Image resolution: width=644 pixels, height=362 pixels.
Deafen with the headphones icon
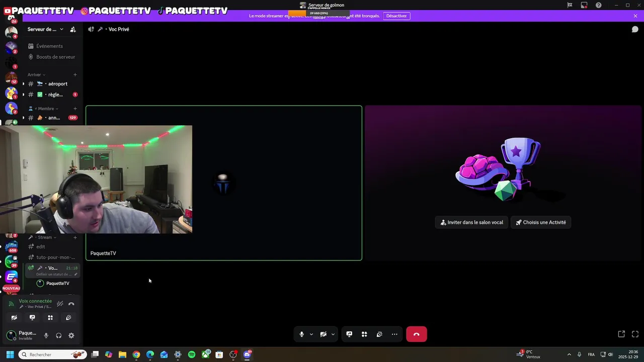point(59,336)
